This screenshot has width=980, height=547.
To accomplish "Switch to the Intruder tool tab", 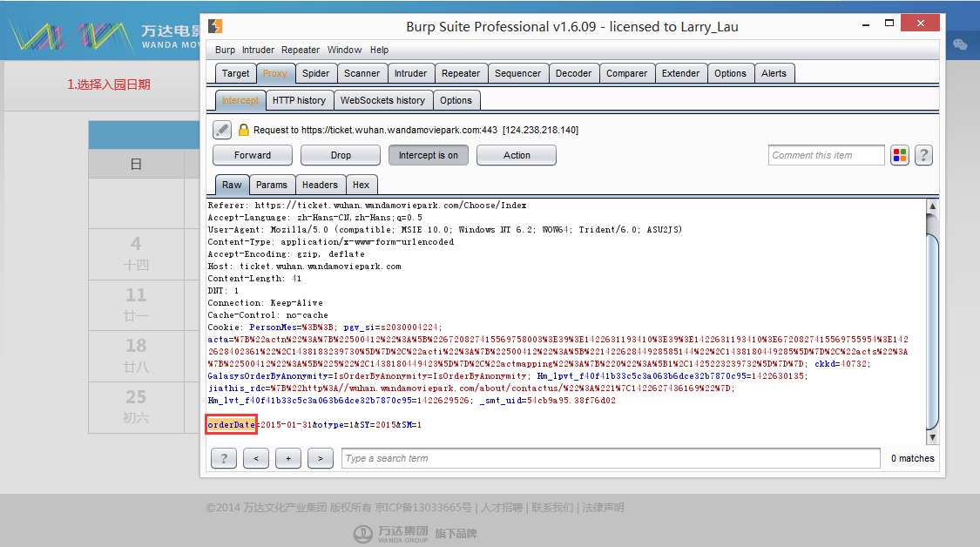I will [410, 73].
